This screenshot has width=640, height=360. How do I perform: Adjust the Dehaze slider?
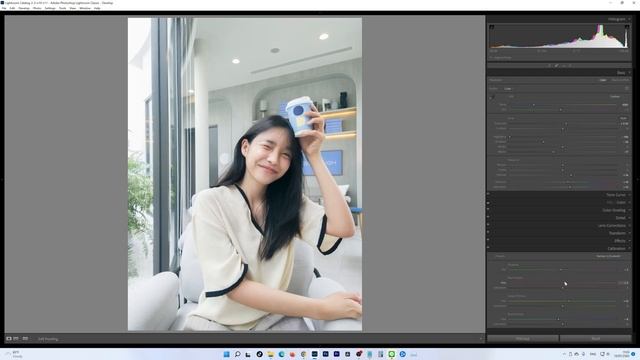pyautogui.click(x=562, y=176)
